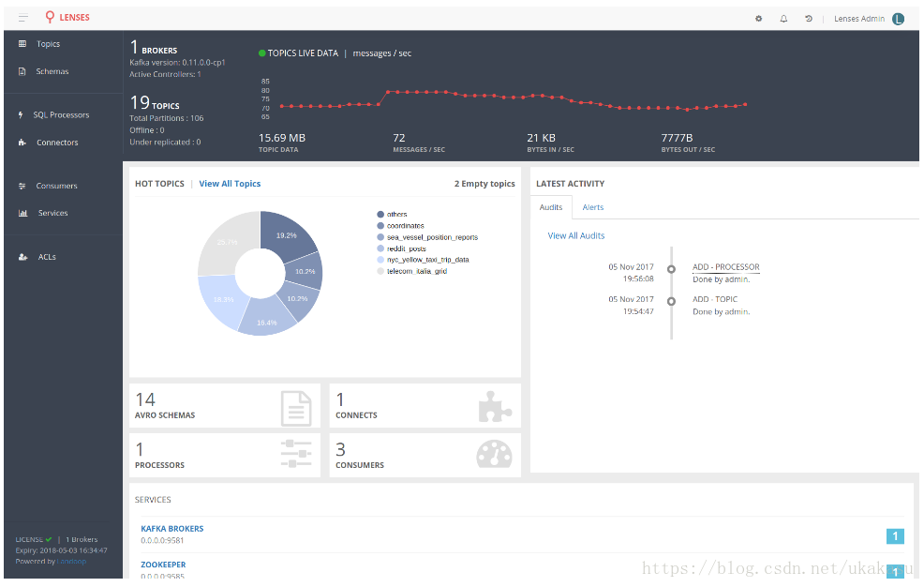The height and width of the screenshot is (587, 924).
Task: Click the nyc_yellow_taxi_trip_data legend swatch
Action: [380, 260]
